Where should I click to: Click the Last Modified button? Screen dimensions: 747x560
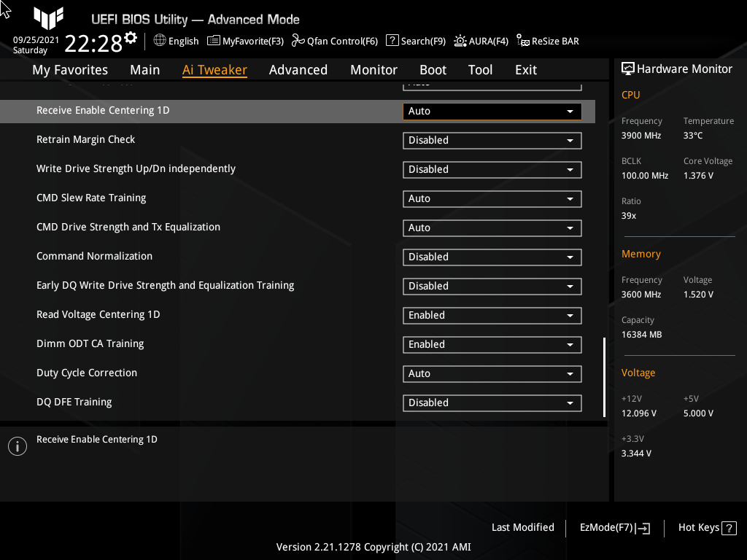522,527
